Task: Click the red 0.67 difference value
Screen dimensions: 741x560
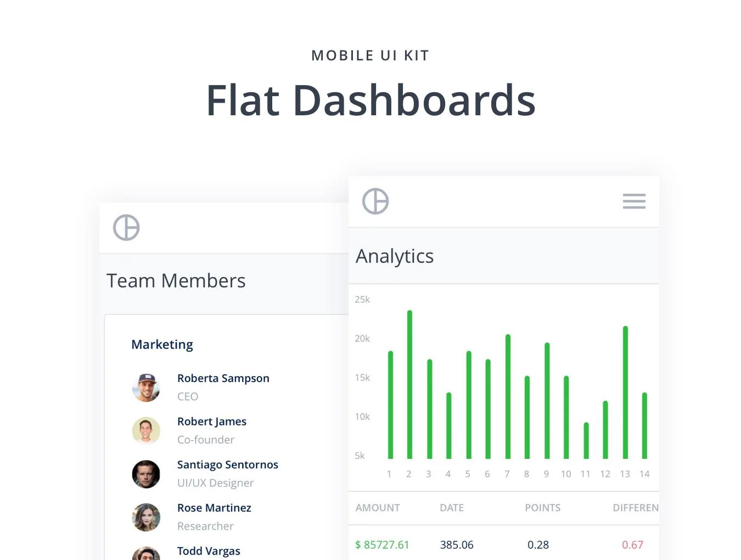Action: point(632,545)
